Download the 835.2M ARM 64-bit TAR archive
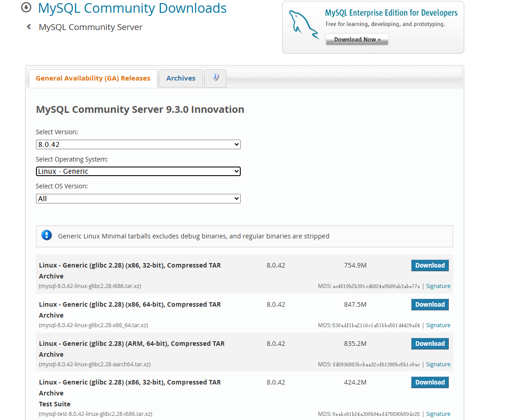The height and width of the screenshot is (420, 507). click(x=430, y=344)
